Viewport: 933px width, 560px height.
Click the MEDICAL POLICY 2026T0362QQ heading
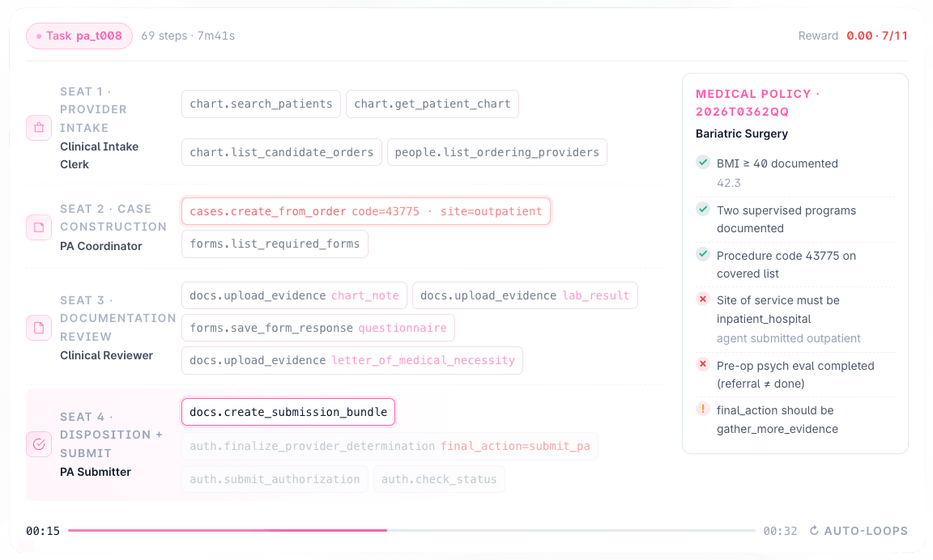tap(757, 103)
